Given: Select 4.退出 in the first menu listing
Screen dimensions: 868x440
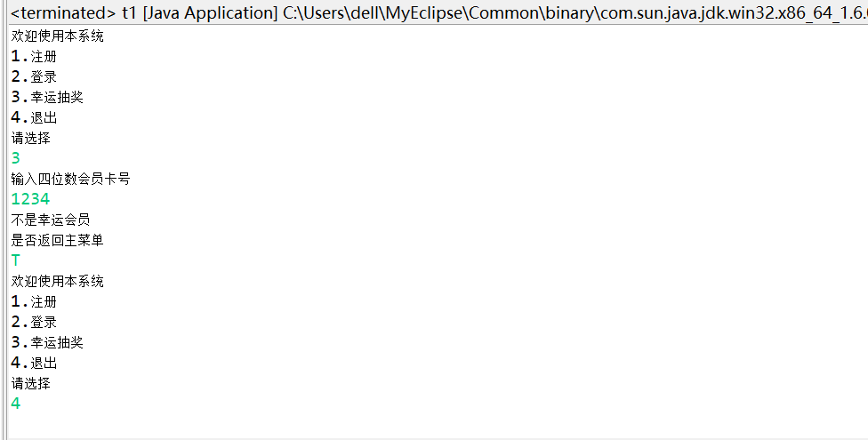Looking at the screenshot, I should 35,118.
